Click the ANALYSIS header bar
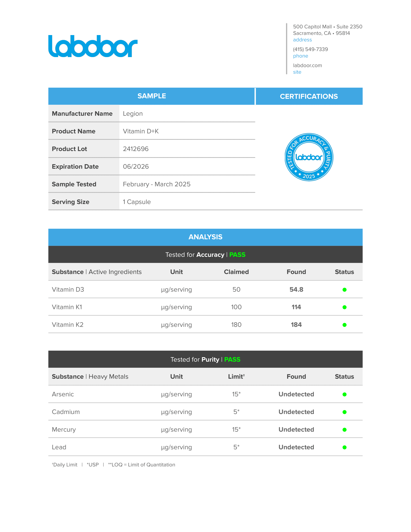 click(205, 237)
